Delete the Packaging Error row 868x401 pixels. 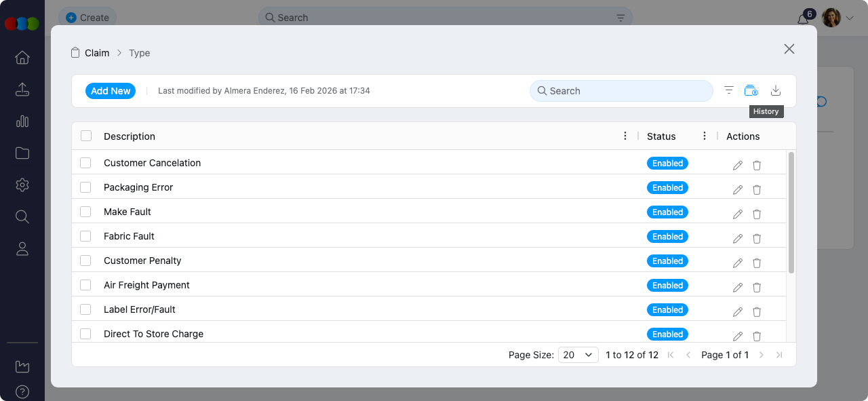click(x=757, y=190)
